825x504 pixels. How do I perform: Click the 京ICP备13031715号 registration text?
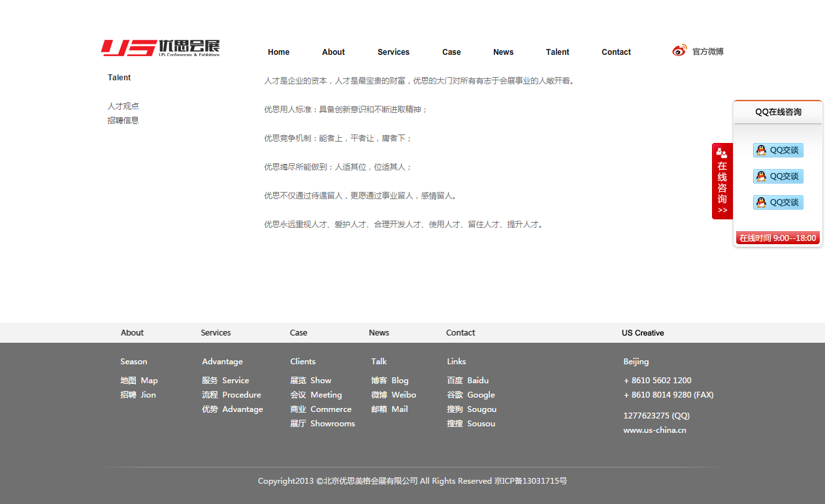(530, 481)
